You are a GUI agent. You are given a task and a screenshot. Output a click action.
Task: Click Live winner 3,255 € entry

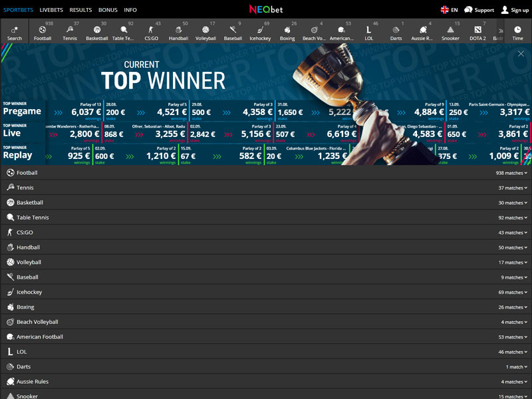tap(170, 134)
